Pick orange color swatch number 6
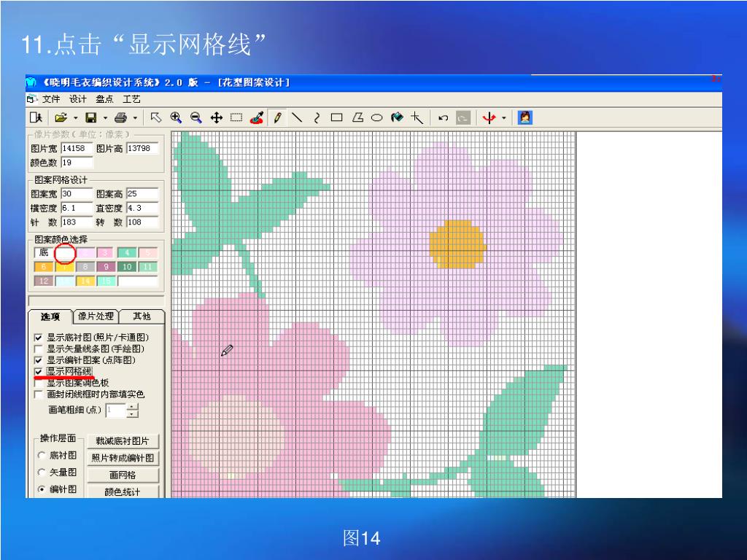This screenshot has width=747, height=560. (x=43, y=267)
